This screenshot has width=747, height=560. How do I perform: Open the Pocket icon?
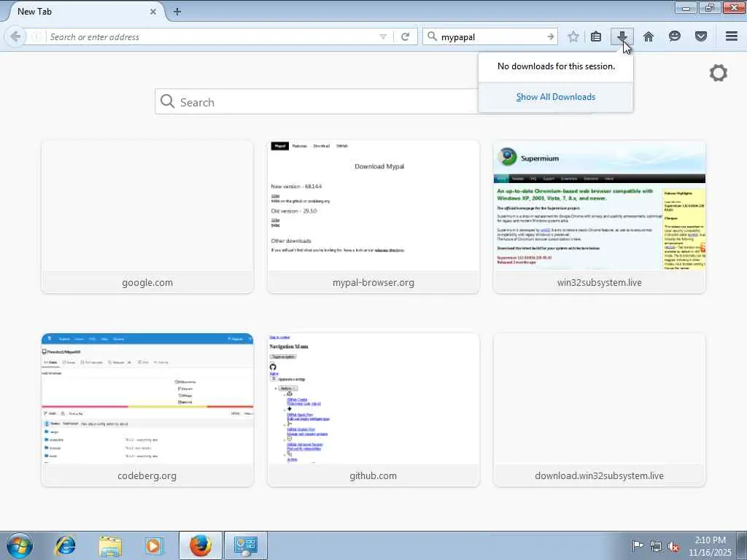(701, 36)
